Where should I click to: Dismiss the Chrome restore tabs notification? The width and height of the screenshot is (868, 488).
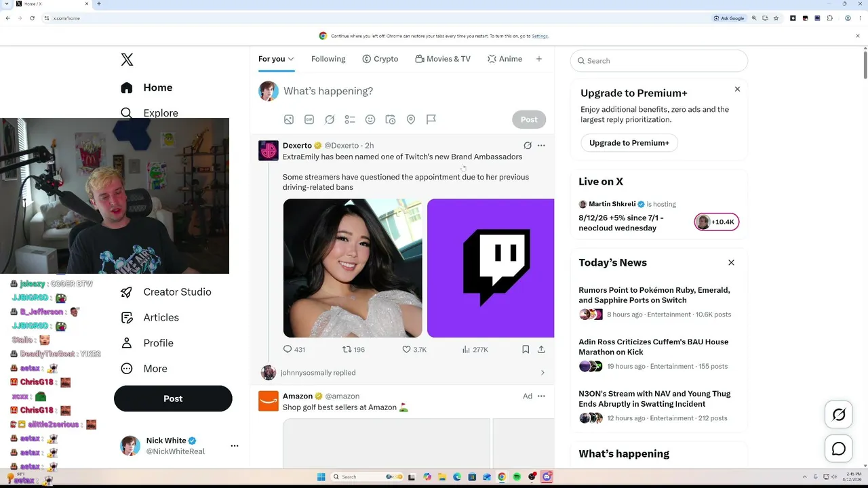click(x=858, y=36)
